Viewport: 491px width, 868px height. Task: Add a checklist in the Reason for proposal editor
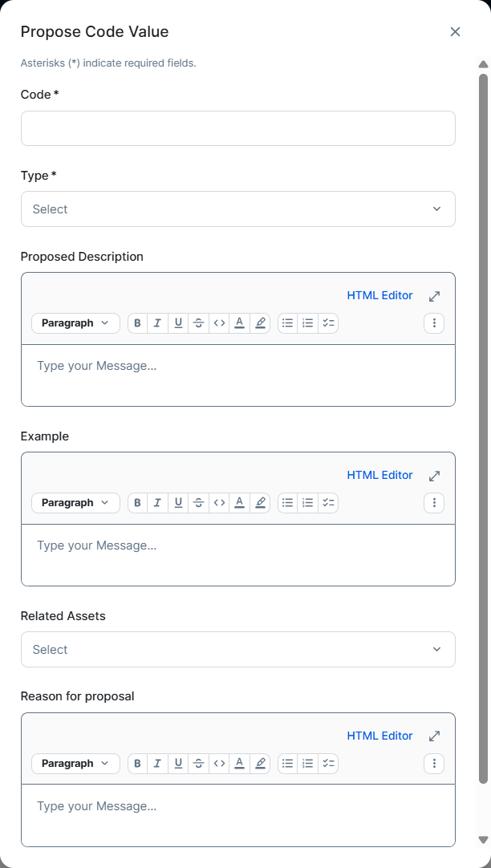pyautogui.click(x=328, y=764)
